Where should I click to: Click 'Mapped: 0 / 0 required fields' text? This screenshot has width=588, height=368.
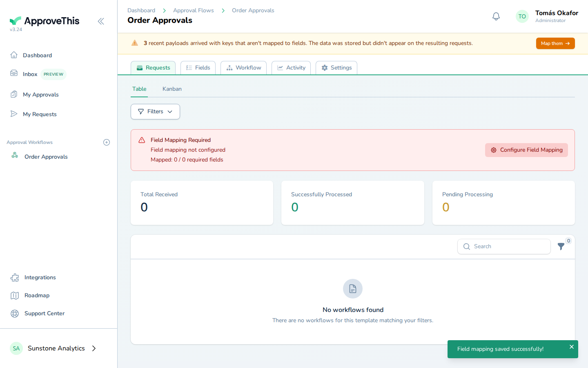[187, 160]
